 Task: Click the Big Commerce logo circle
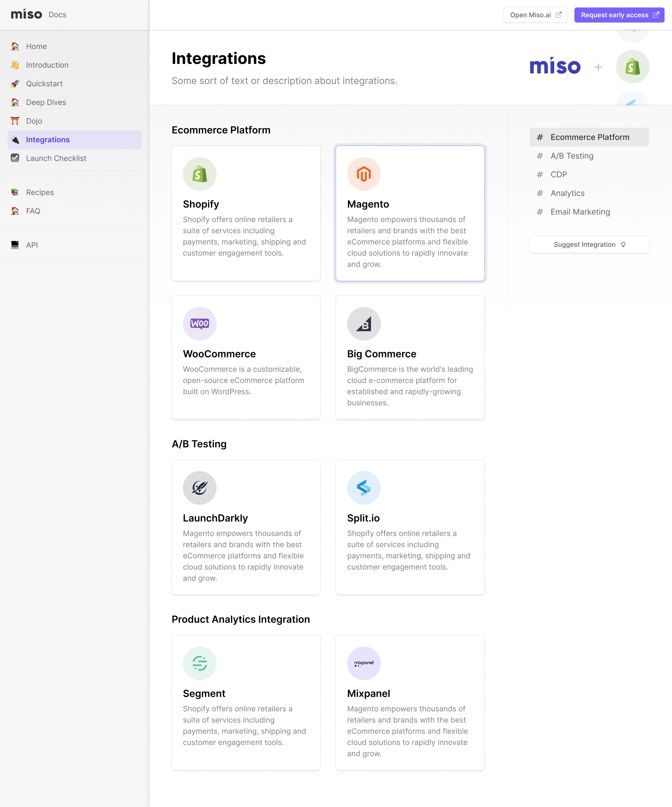tap(364, 323)
